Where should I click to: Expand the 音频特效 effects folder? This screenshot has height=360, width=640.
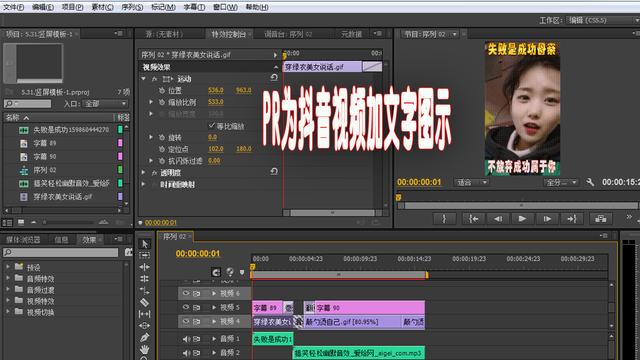[x=8, y=278]
